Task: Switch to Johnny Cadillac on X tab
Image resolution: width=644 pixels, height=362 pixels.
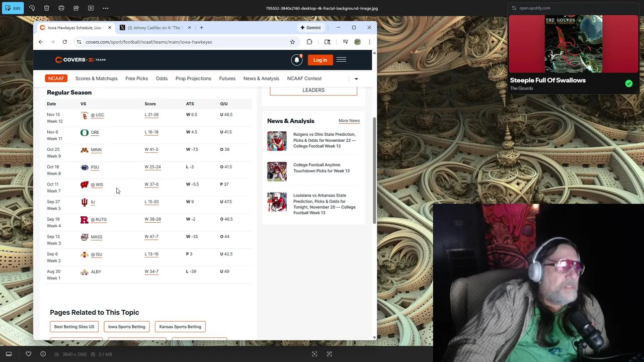Action: [155, 28]
